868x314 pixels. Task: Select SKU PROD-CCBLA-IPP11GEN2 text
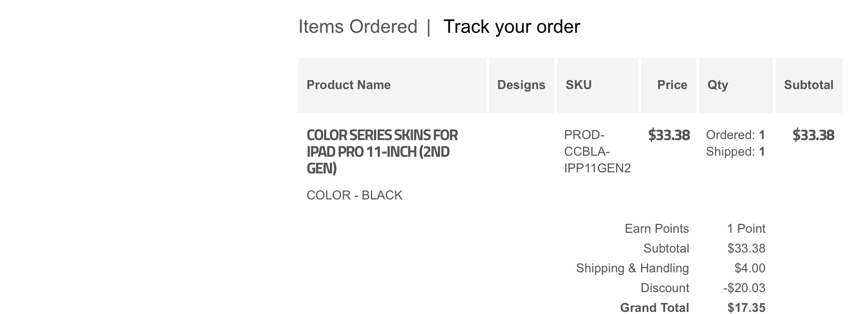tap(597, 152)
